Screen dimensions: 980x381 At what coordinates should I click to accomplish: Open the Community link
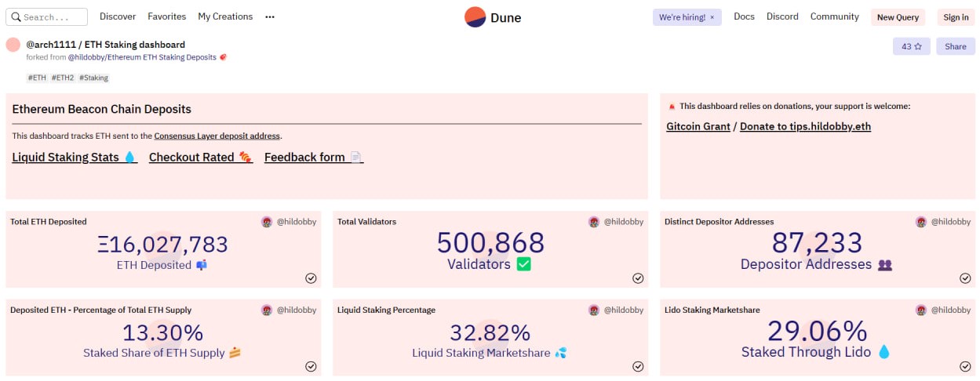(x=835, y=16)
